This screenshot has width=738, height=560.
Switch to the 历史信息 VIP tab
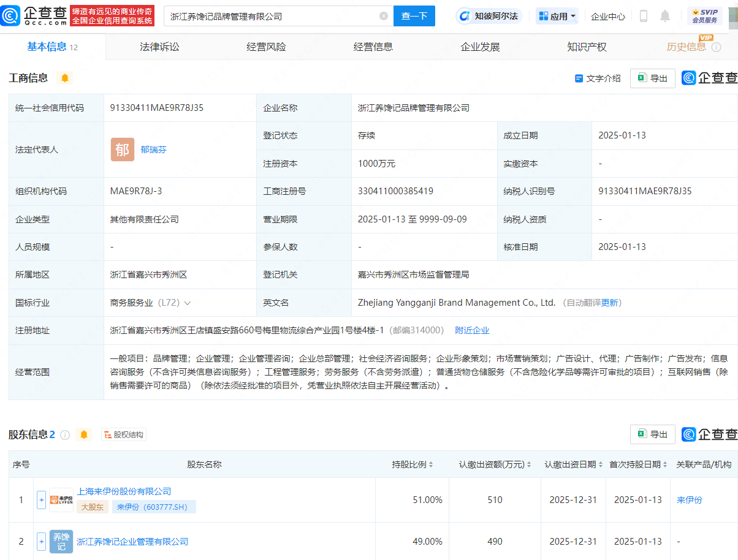pyautogui.click(x=687, y=47)
